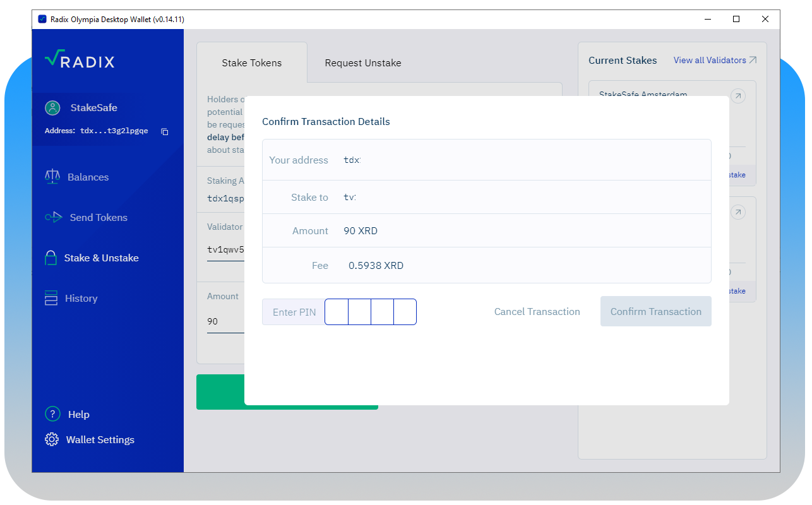Click the History list icon
Screen dimensions: 812x505
coord(51,298)
